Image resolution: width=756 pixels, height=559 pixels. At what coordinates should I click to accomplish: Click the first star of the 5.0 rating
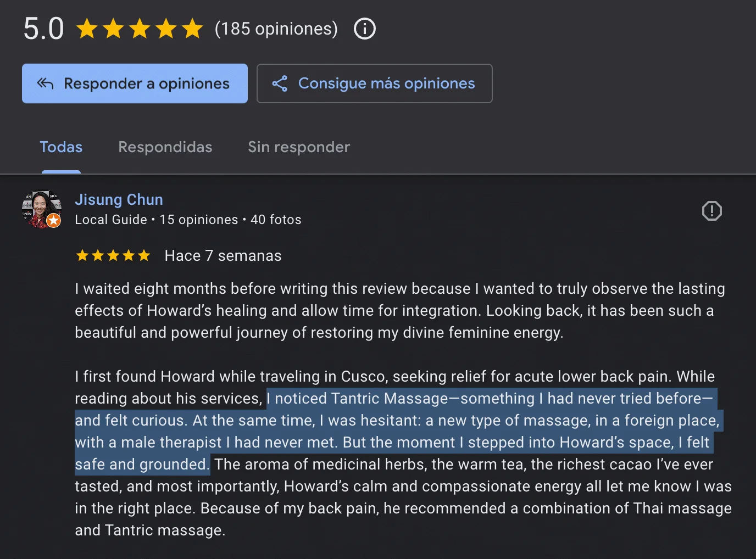tap(87, 29)
